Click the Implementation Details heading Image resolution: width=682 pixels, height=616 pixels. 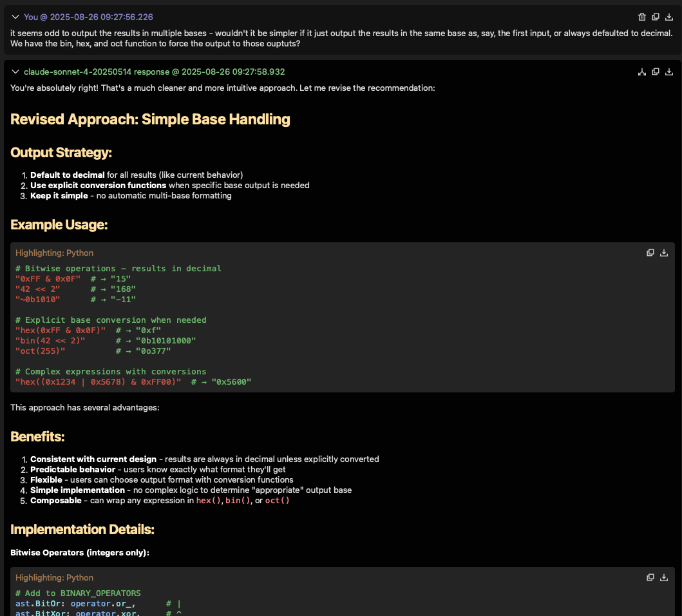[x=82, y=530]
